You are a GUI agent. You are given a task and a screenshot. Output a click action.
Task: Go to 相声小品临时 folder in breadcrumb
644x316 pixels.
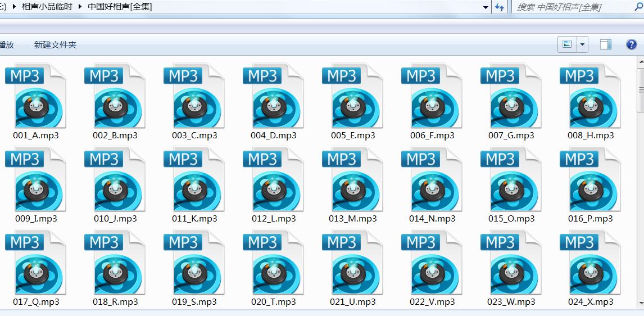(47, 7)
